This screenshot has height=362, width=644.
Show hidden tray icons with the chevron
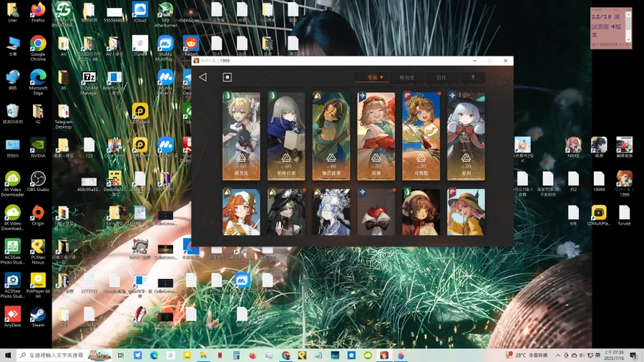pyautogui.click(x=557, y=356)
